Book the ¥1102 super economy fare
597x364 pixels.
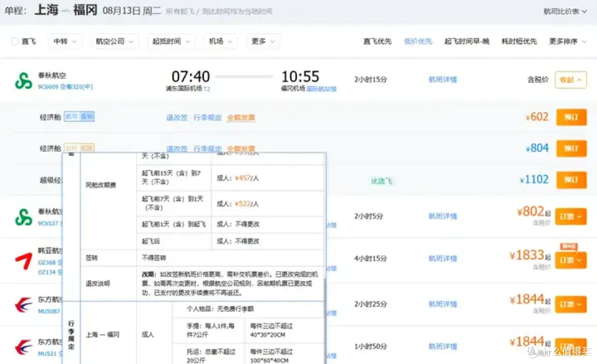coord(571,180)
